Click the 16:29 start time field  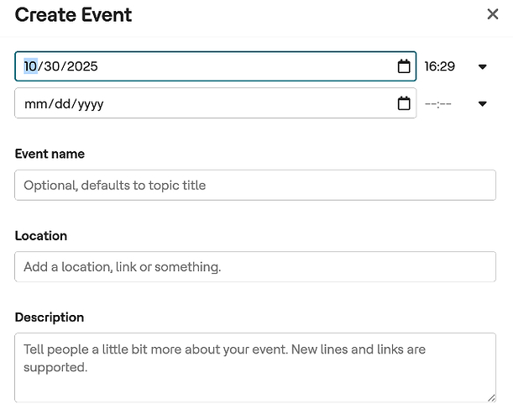(440, 66)
